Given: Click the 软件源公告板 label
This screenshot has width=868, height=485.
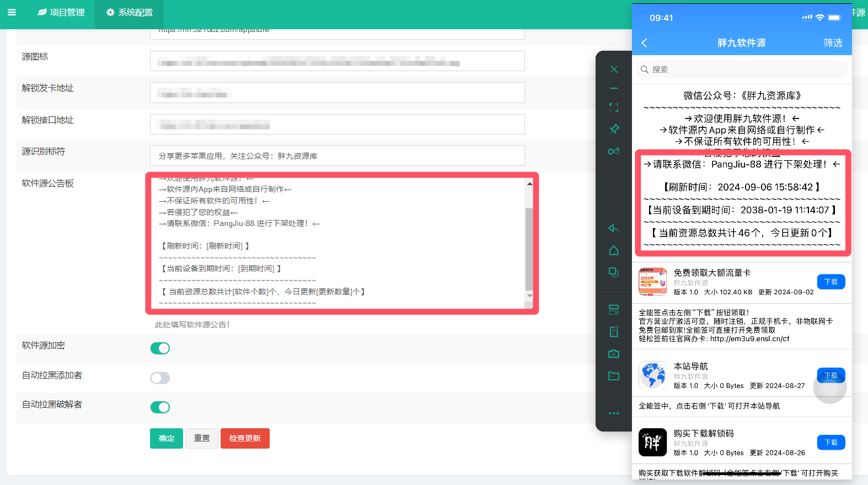Looking at the screenshot, I should coord(47,184).
